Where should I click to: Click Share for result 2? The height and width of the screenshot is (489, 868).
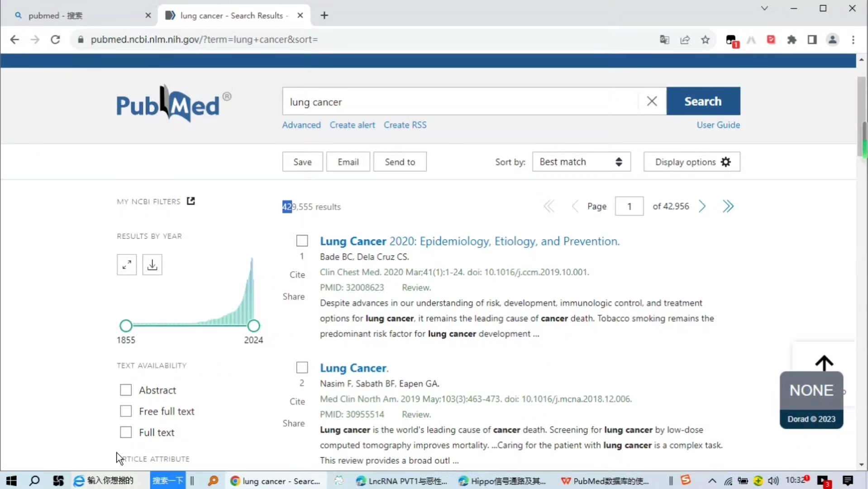click(294, 423)
